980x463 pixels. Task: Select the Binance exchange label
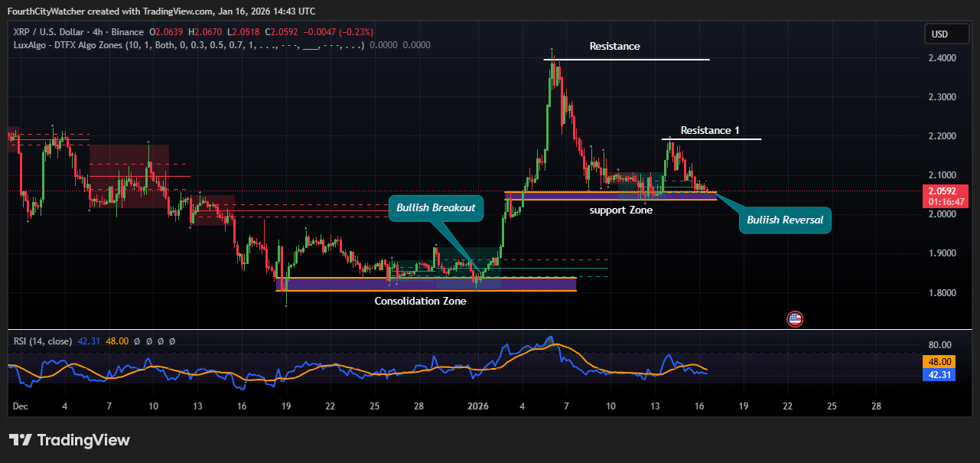coord(128,31)
